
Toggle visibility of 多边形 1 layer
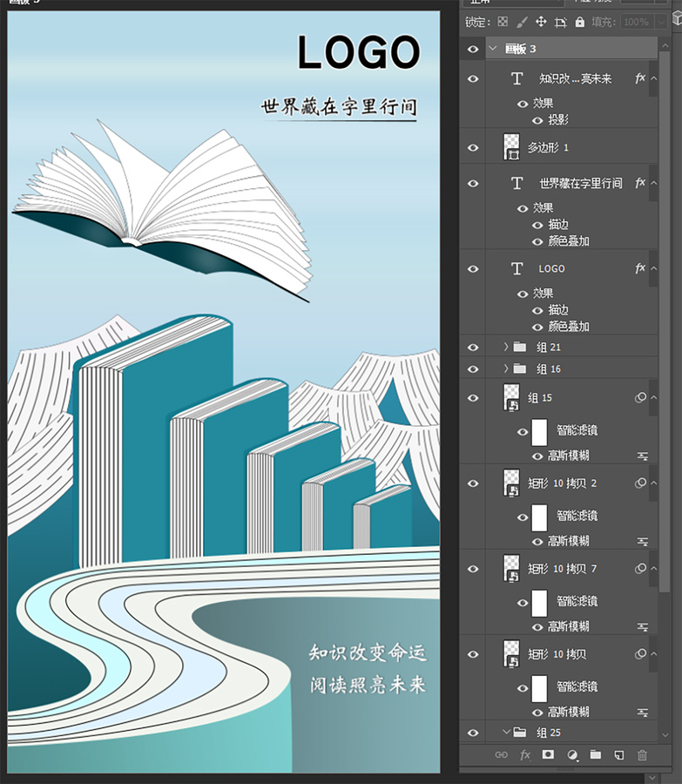472,148
